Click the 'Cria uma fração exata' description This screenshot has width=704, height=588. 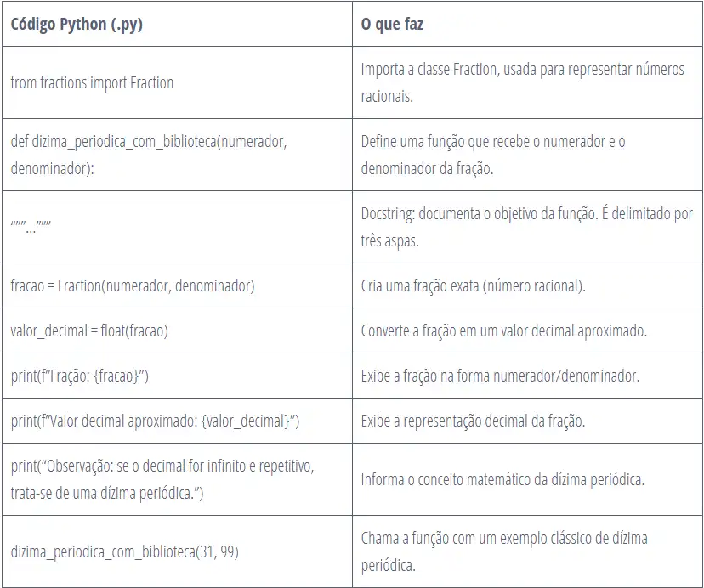tap(473, 286)
